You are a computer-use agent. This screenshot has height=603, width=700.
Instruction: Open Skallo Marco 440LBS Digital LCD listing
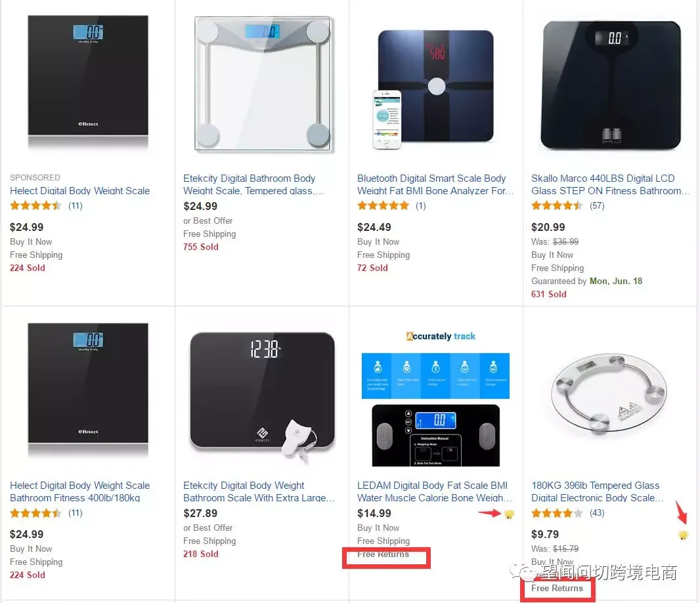pos(610,184)
